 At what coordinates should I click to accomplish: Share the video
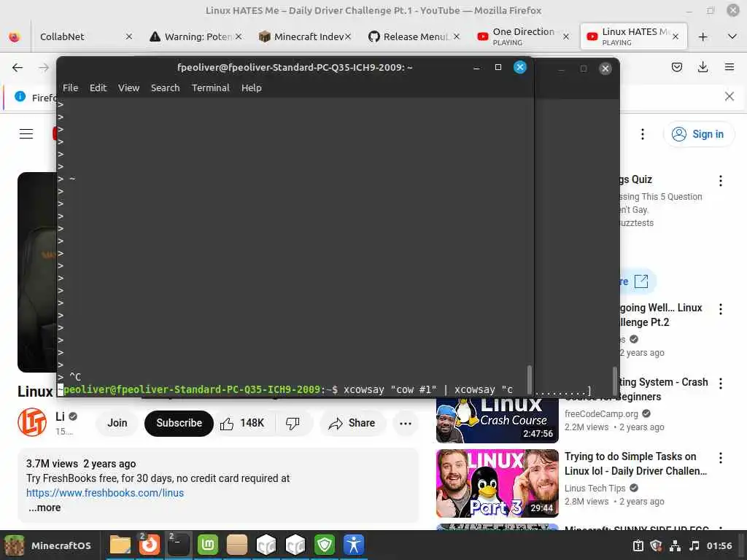(352, 423)
